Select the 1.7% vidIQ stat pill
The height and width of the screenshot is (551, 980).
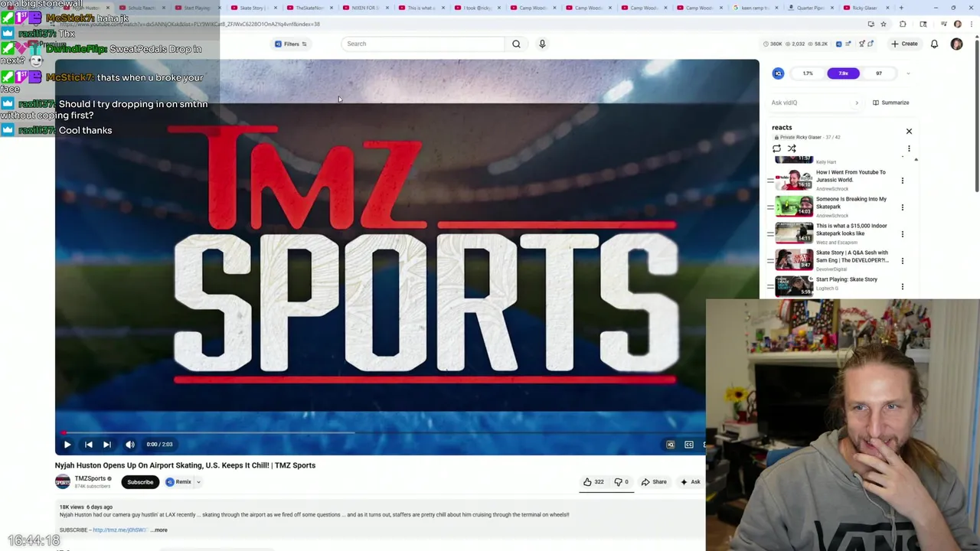click(x=808, y=73)
